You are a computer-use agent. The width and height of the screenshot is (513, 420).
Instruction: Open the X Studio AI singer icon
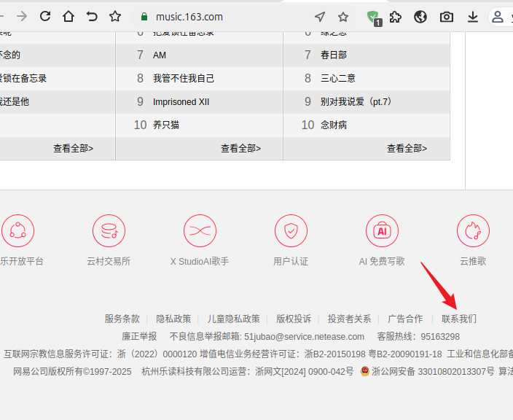tap(200, 231)
